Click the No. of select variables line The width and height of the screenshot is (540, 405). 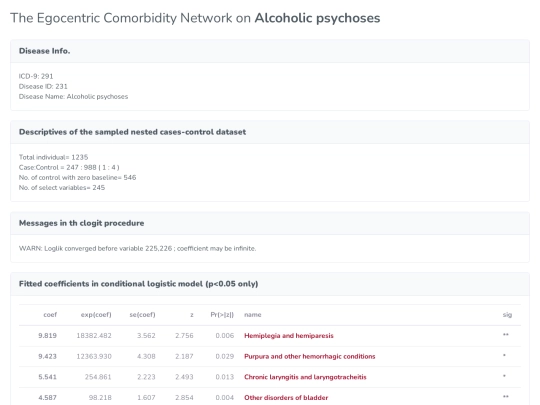[62, 188]
